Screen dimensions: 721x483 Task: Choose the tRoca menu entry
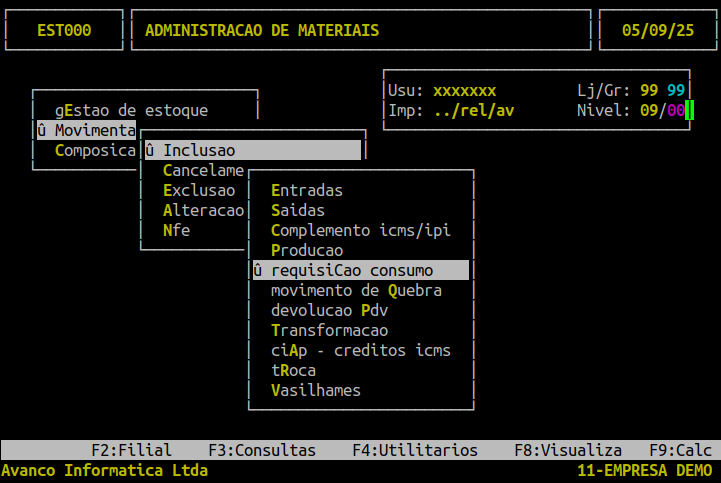(x=293, y=370)
